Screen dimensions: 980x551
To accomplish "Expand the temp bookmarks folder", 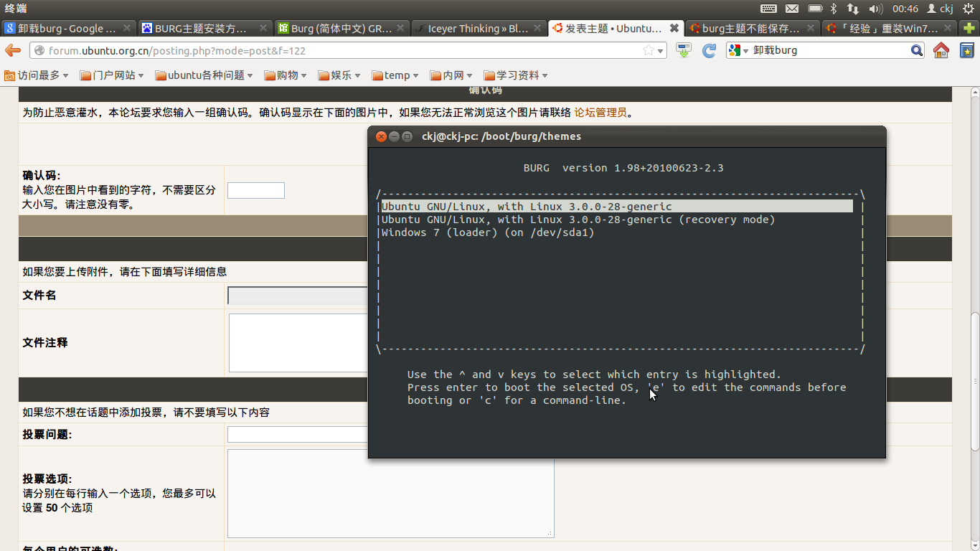I will pyautogui.click(x=395, y=75).
